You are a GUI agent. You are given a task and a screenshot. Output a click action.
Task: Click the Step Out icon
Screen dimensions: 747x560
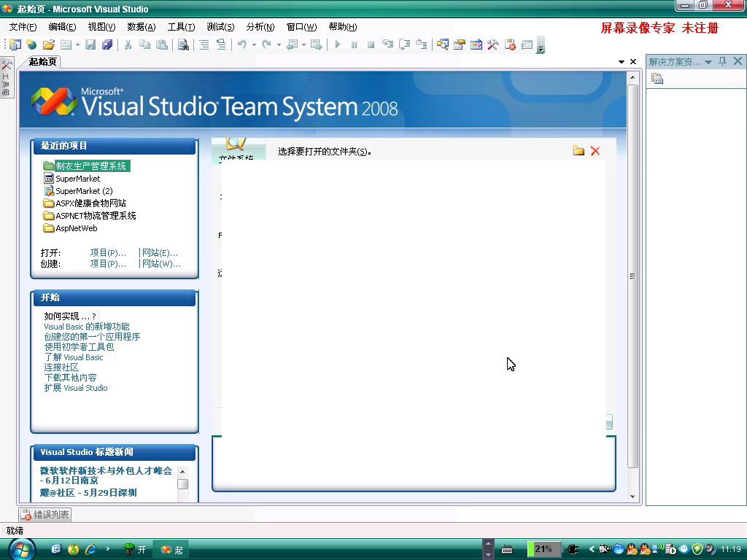pyautogui.click(x=421, y=44)
